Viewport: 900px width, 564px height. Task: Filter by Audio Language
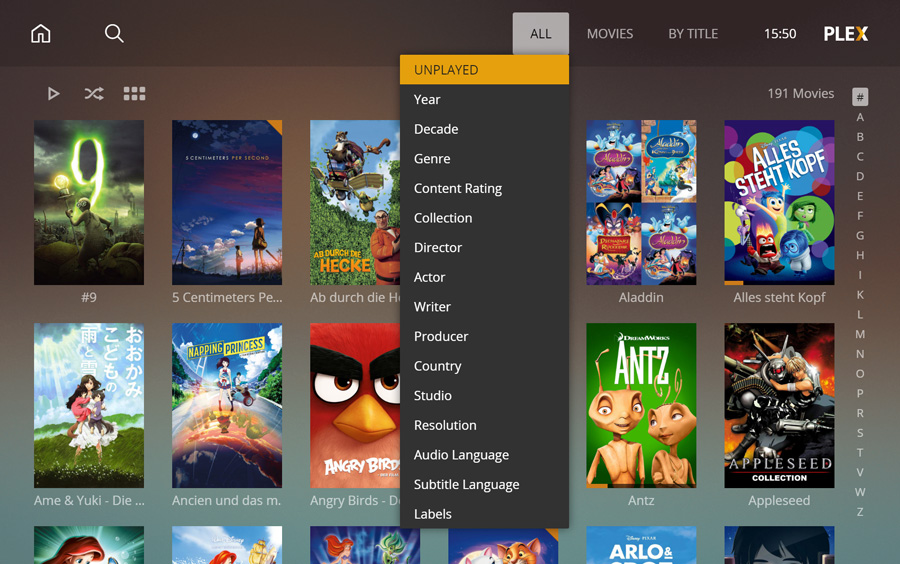(x=484, y=455)
